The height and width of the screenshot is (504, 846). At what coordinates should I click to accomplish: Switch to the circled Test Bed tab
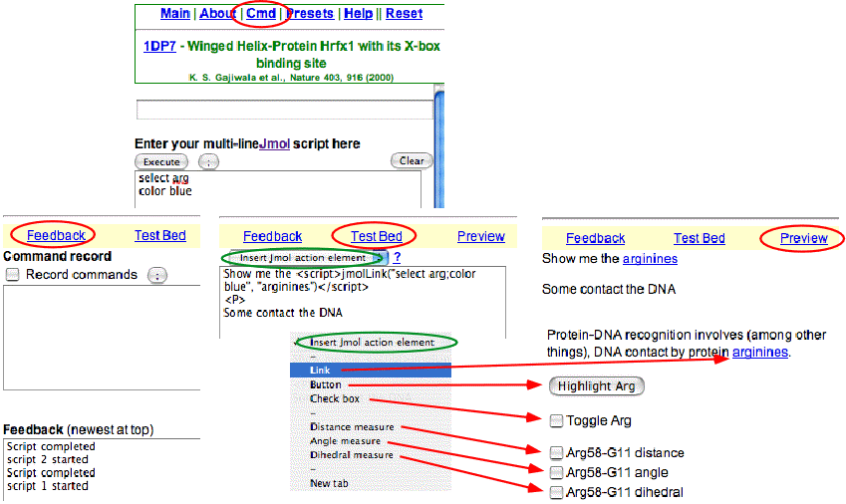(x=377, y=236)
